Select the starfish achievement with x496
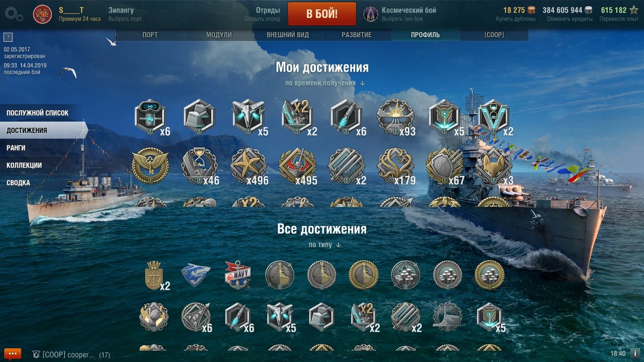The image size is (644, 362). click(248, 166)
